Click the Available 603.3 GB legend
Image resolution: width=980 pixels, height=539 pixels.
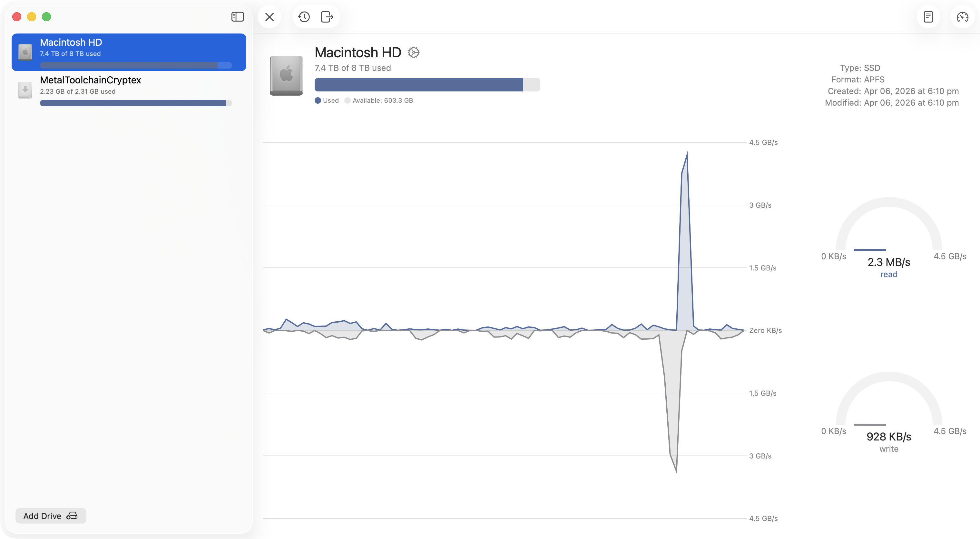point(382,101)
